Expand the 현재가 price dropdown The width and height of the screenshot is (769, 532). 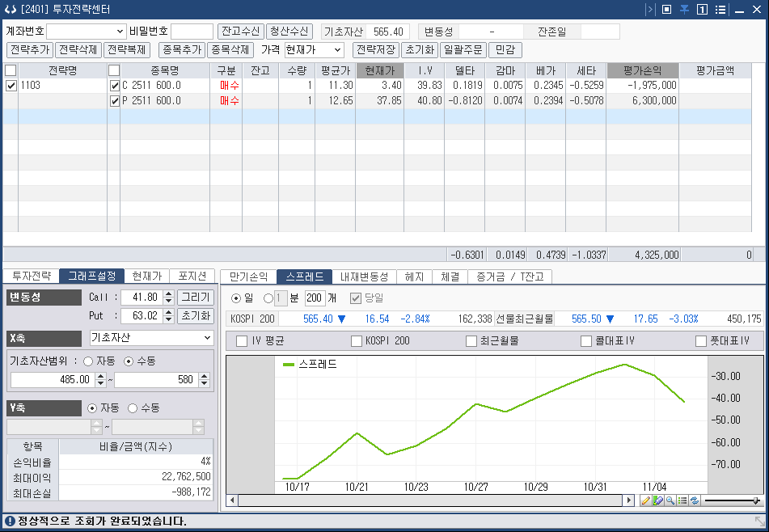tap(314, 49)
